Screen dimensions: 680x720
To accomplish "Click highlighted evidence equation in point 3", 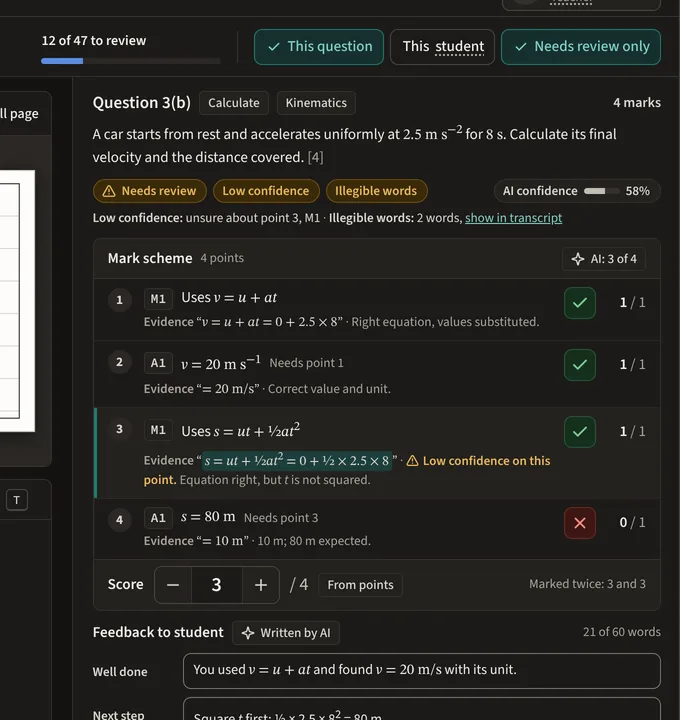I will click(297, 461).
